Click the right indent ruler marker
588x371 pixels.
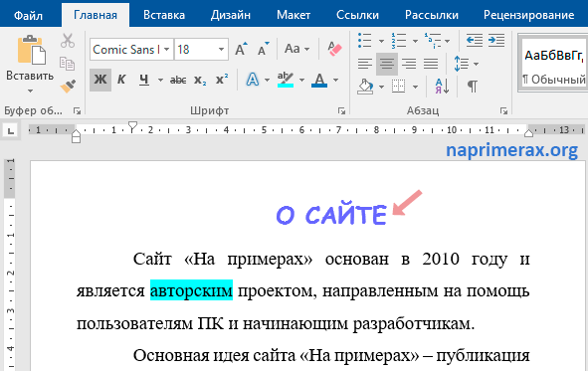pos(528,133)
